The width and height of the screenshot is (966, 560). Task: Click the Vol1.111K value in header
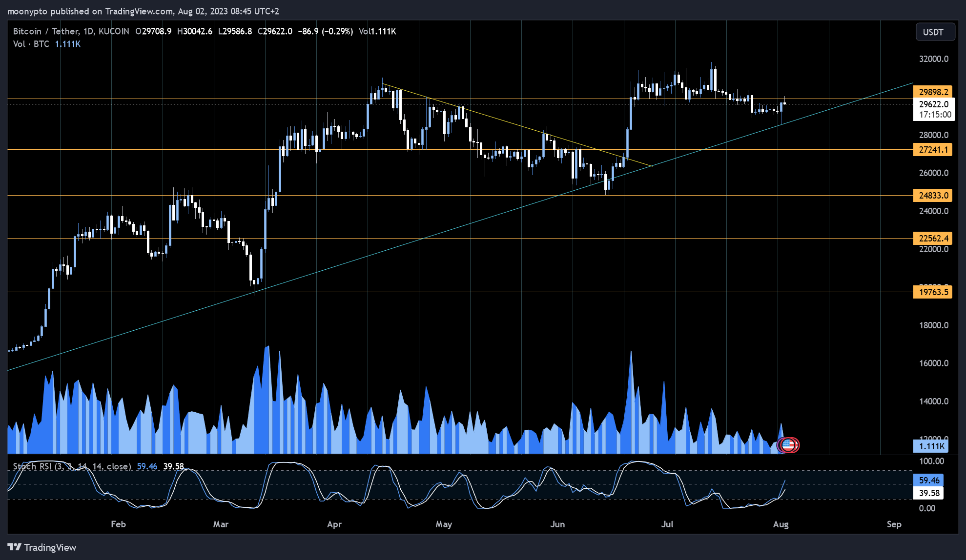(377, 31)
